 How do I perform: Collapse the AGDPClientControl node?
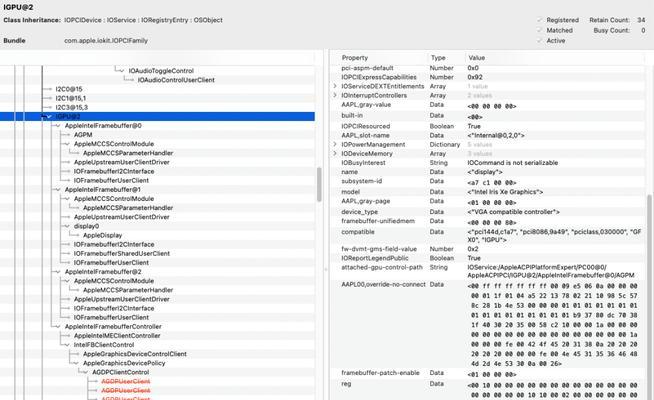pos(86,372)
